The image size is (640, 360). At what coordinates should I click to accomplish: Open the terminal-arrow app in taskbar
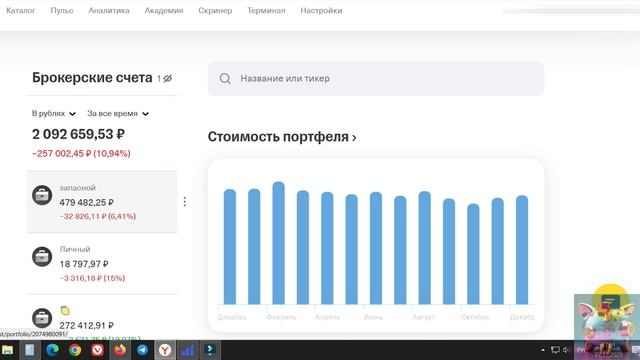pos(210,350)
